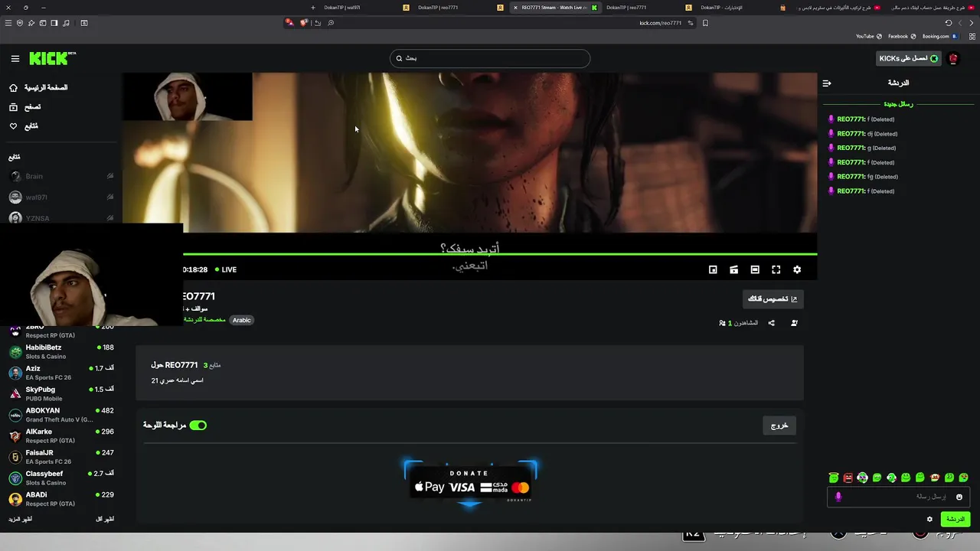980x551 pixels.
Task: Open the SkyPubg channel
Action: tap(60, 393)
